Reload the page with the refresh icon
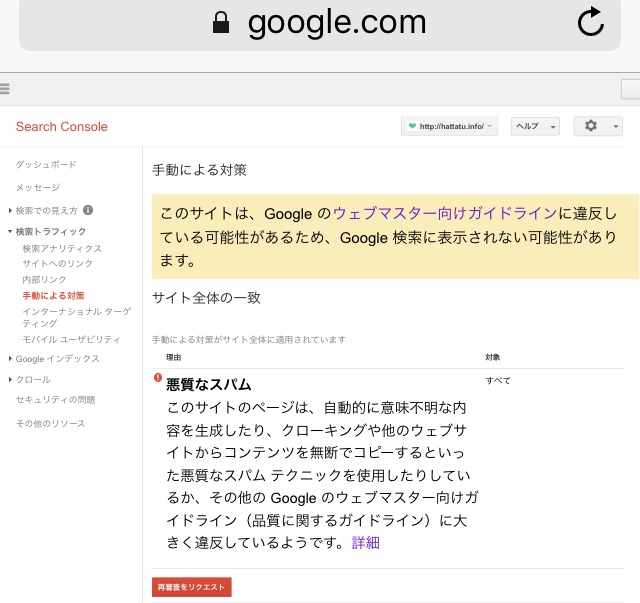The width and height of the screenshot is (640, 603). click(591, 22)
